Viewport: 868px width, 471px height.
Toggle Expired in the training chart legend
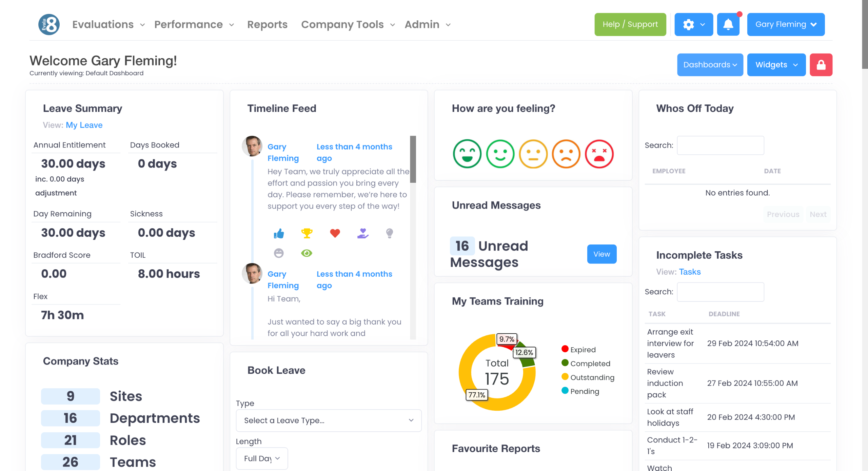click(583, 350)
